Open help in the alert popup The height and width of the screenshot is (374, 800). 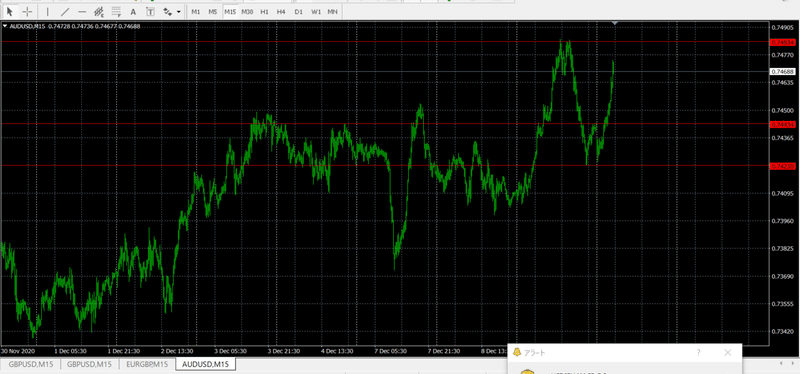[x=698, y=353]
